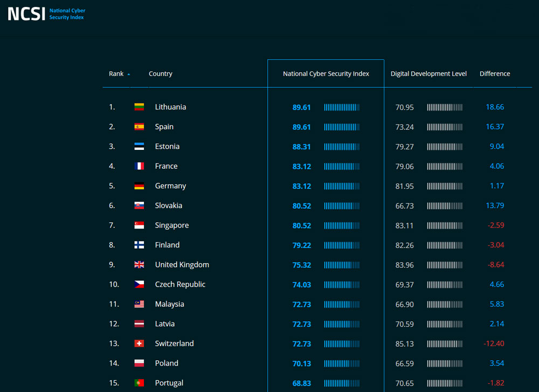Viewport: 539px width, 392px height.
Task: Click Poland's digital development level bar
Action: 445,363
